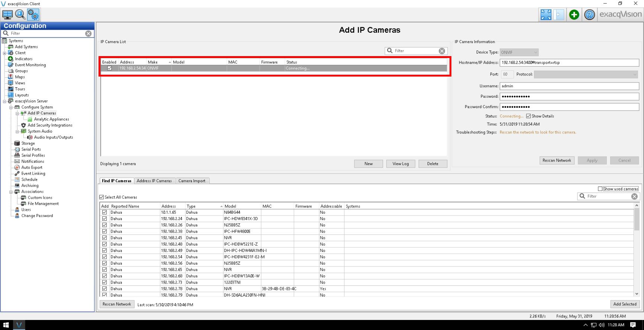
Task: Click the camera table scrollbar down arrow
Action: [637, 294]
